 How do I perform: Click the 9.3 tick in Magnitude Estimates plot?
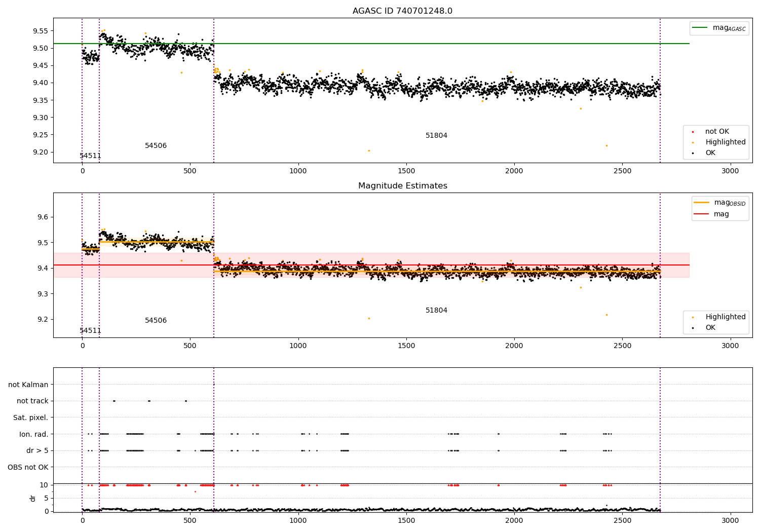42,294
